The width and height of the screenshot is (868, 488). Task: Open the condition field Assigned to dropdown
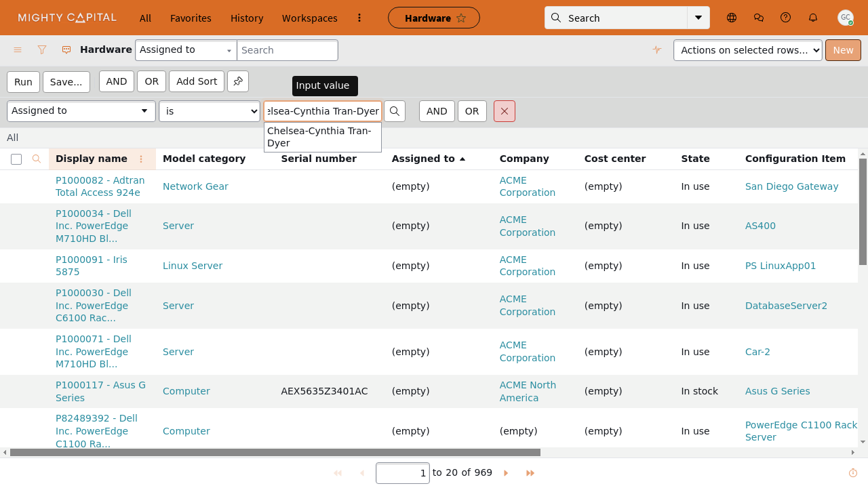point(81,111)
